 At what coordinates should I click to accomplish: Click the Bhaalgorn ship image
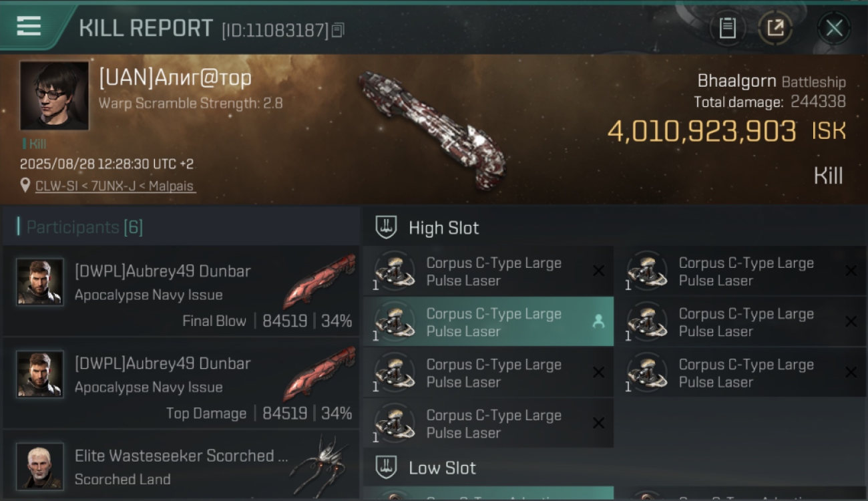[x=431, y=129]
